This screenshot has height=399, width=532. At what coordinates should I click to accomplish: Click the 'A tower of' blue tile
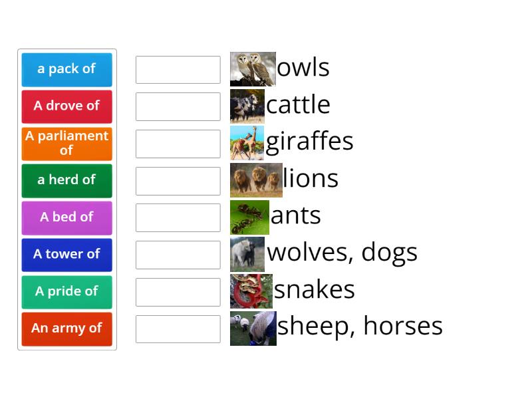66,255
